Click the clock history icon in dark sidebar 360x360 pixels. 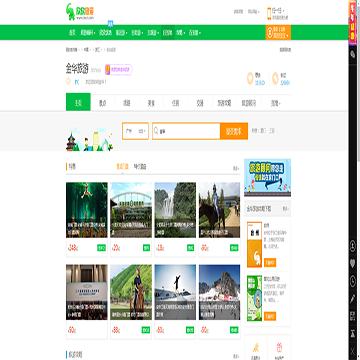(x=353, y=282)
